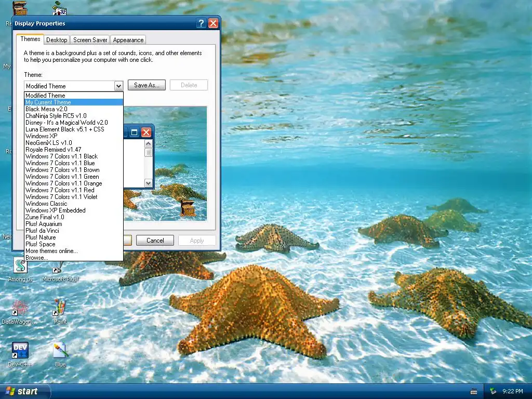Click the Start button on taskbar
Image resolution: width=532 pixels, height=399 pixels.
tap(25, 391)
